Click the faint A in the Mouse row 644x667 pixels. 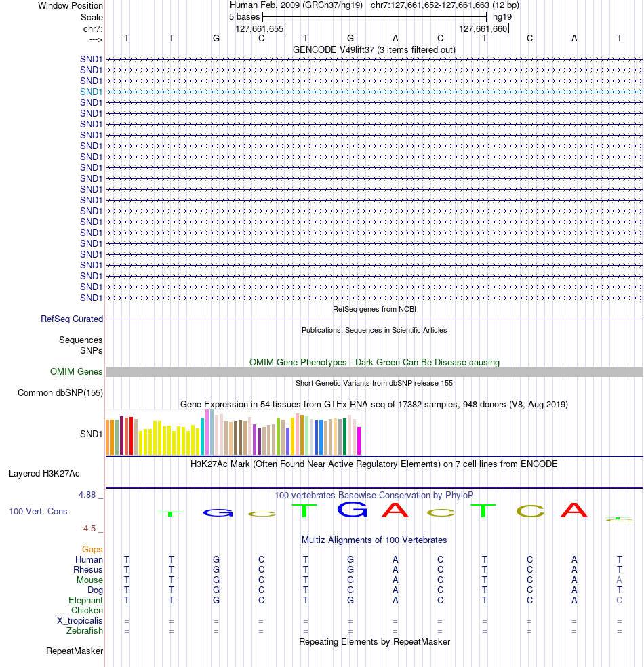tap(620, 580)
